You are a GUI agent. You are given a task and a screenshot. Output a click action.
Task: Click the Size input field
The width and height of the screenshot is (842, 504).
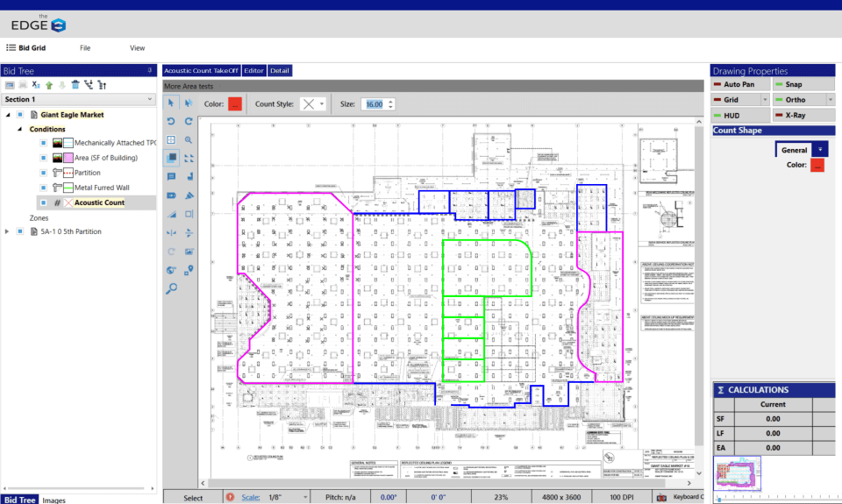pyautogui.click(x=375, y=104)
